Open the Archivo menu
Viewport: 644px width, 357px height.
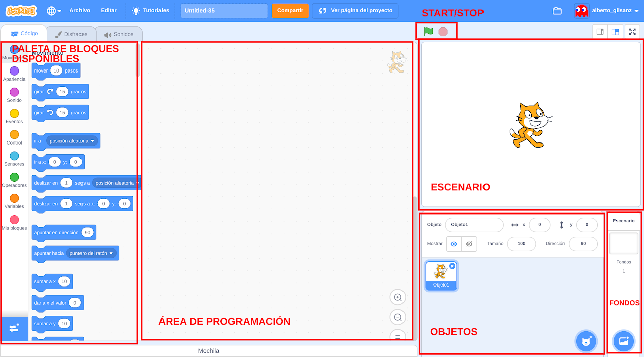(80, 10)
